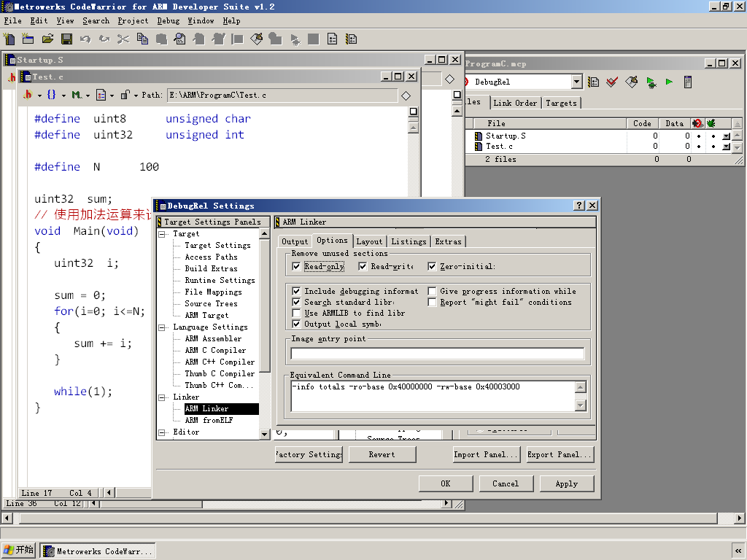Enable Report "might fail" conditions
Viewport: 747px width, 560px height.
[432, 302]
